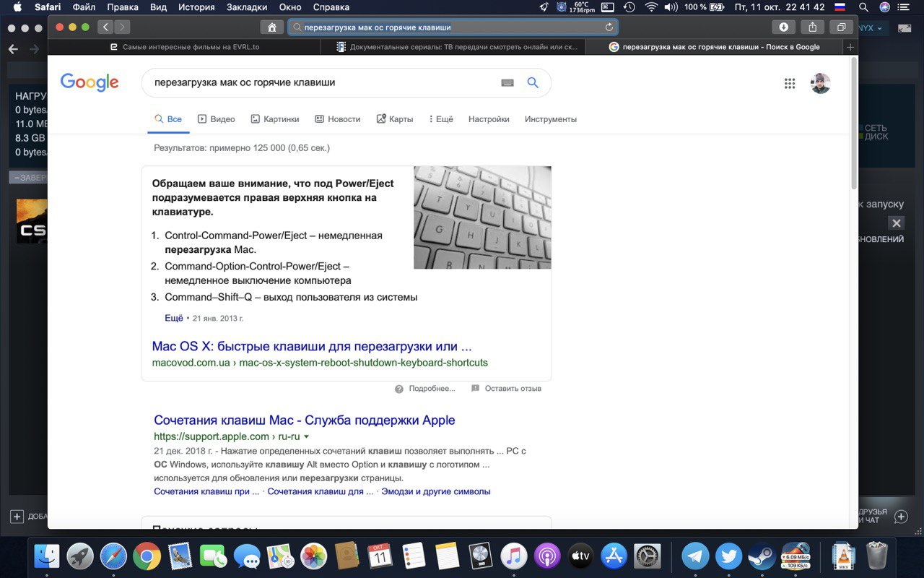Image resolution: width=924 pixels, height=578 pixels.
Task: Click the Google logo
Action: click(90, 82)
